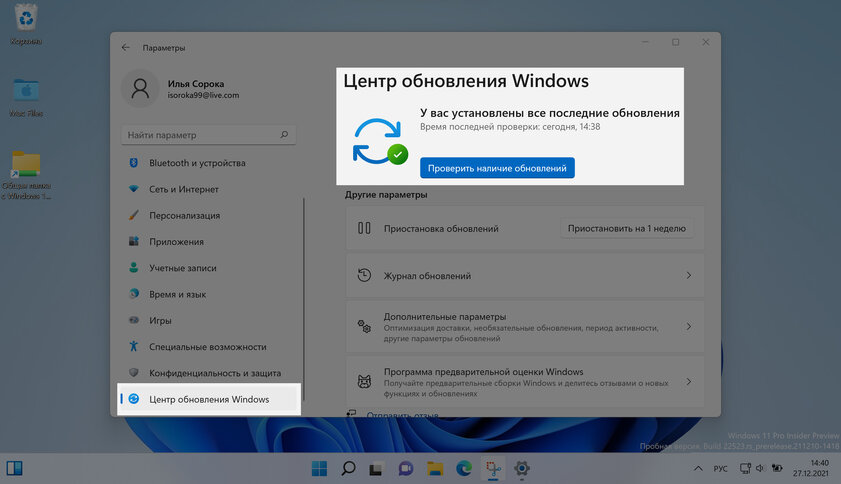The image size is (841, 484).
Task: Click the search magnifier in Найти параметр
Action: point(284,135)
